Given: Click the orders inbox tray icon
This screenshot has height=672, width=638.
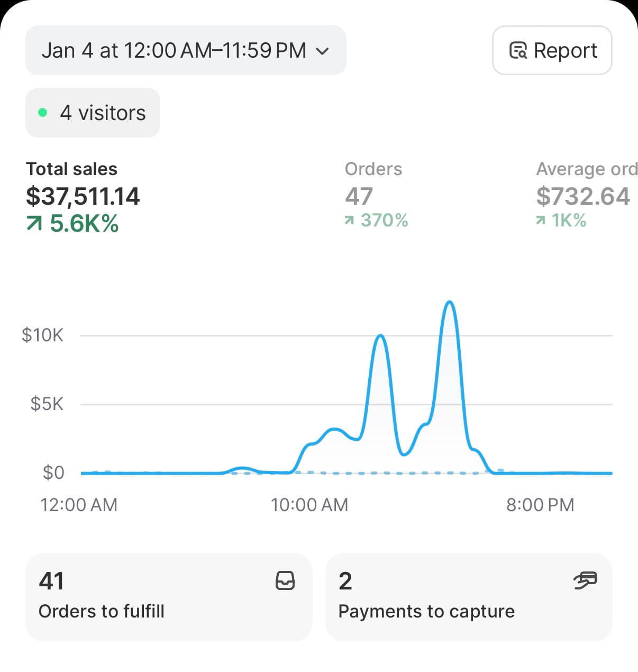Looking at the screenshot, I should pos(285,580).
